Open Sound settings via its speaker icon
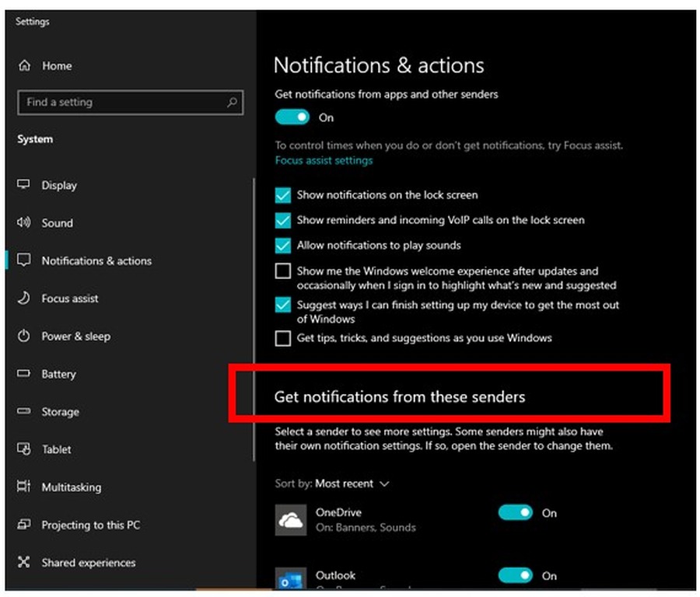 (x=24, y=223)
